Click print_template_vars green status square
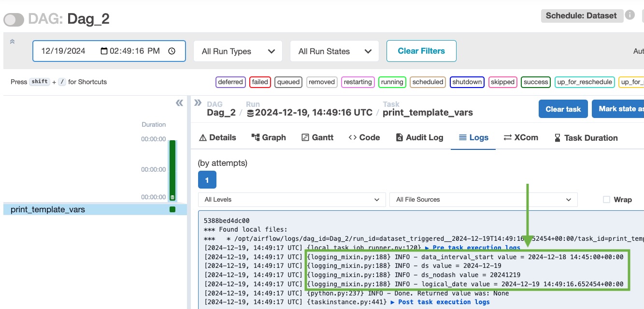This screenshot has height=309, width=644. pyautogui.click(x=172, y=209)
